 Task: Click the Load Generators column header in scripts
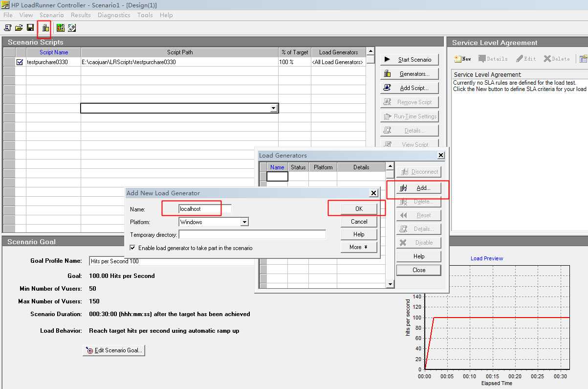339,52
